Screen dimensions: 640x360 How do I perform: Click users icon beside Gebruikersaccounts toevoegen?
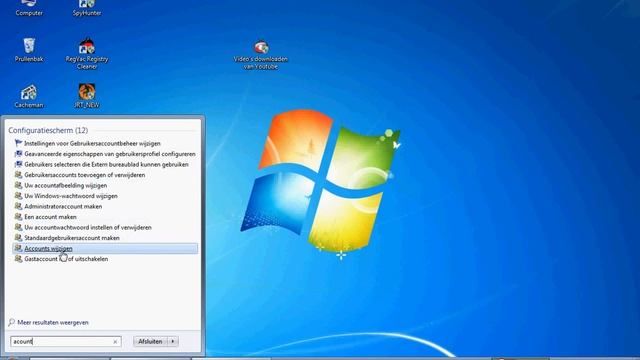(18, 174)
